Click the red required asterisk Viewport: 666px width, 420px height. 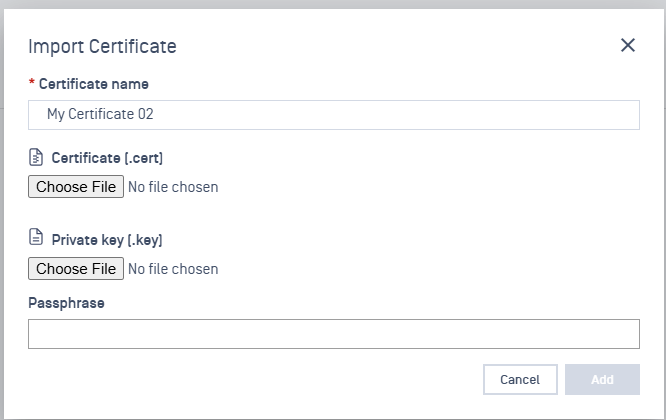click(31, 84)
